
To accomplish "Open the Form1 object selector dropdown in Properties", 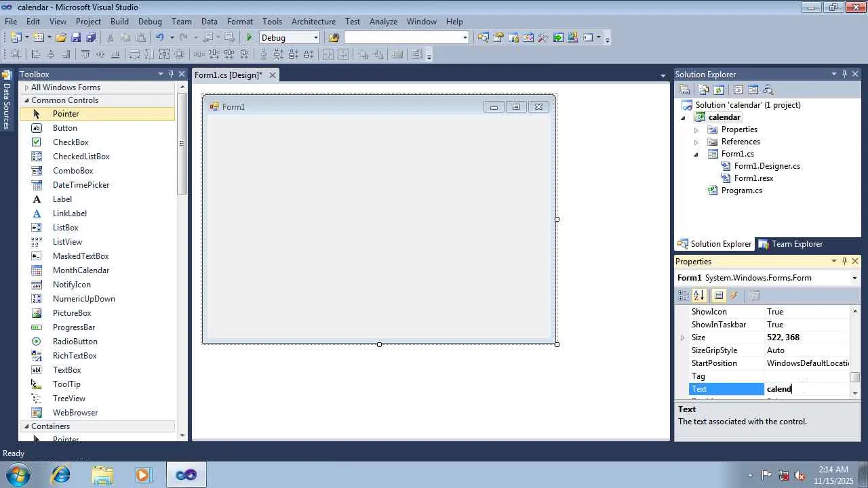I will click(x=854, y=278).
